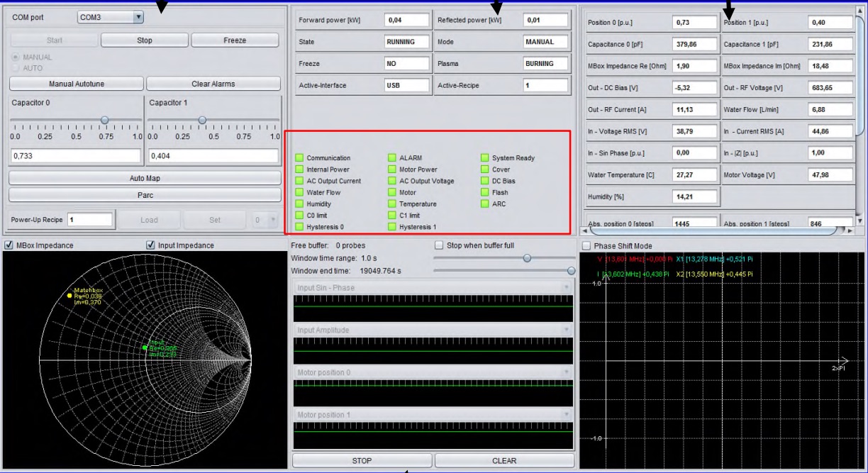Viewport: 868px width, 473px height.
Task: Click the Active-Interface field showing USB
Action: coord(407,85)
